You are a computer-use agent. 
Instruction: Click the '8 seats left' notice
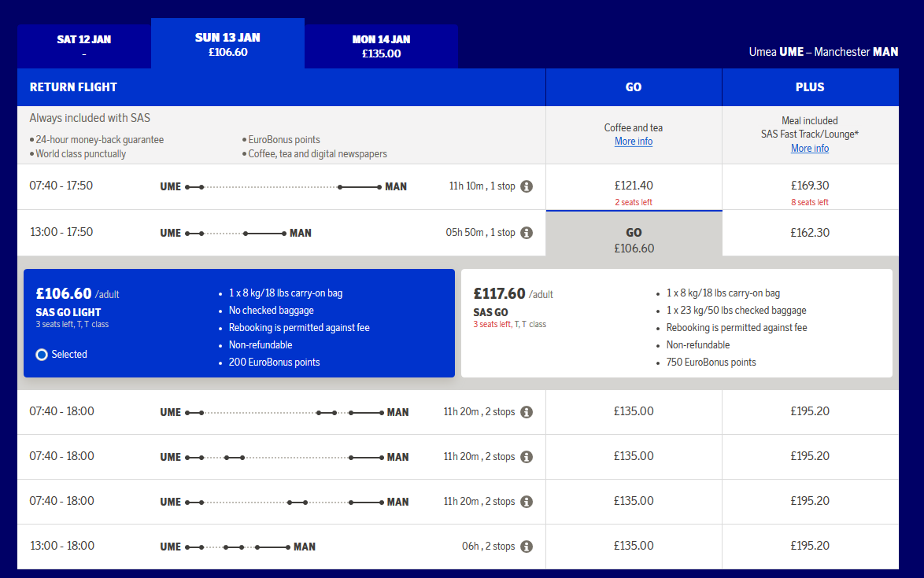[x=810, y=202]
